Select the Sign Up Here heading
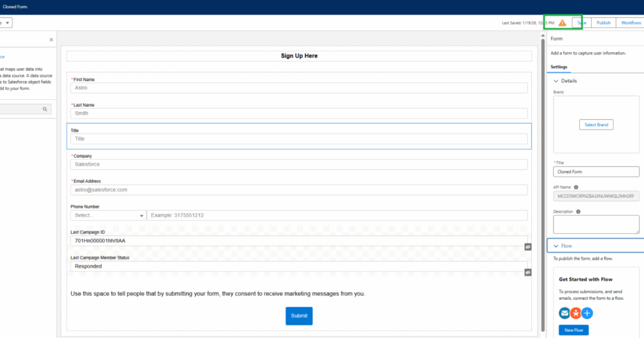 pos(299,56)
